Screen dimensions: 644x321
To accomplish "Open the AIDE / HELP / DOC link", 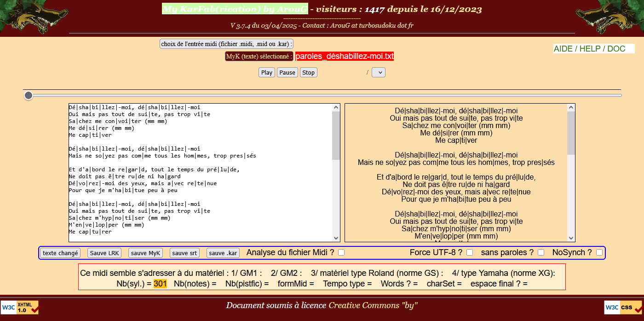I will pos(589,49).
